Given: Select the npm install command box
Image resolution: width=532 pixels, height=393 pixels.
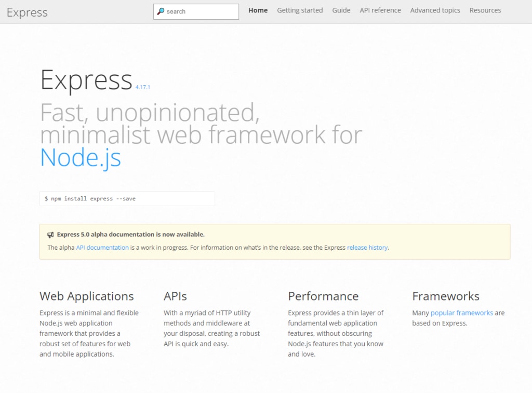Looking at the screenshot, I should (127, 198).
